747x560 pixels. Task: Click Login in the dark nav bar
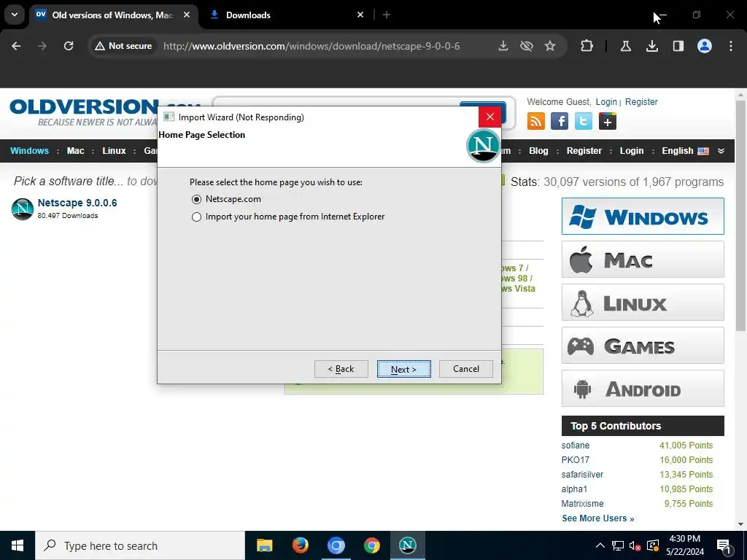coord(631,151)
